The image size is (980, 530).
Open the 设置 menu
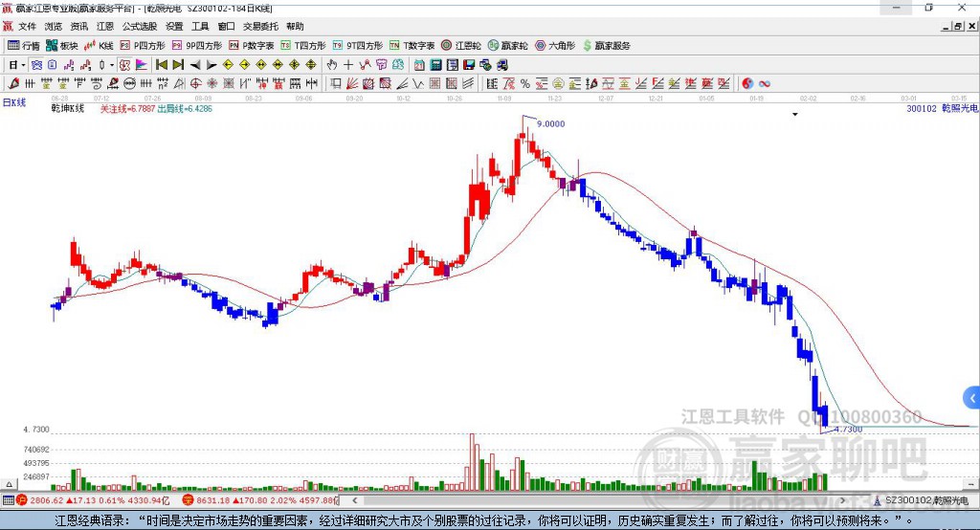click(174, 26)
